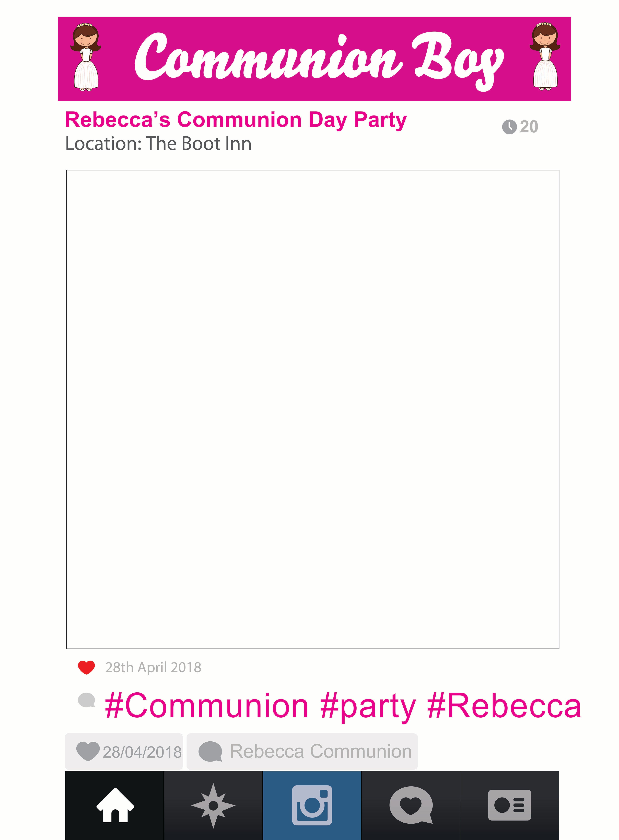The image size is (619, 840).
Task: Click the right communion girl illustration
Action: click(545, 57)
